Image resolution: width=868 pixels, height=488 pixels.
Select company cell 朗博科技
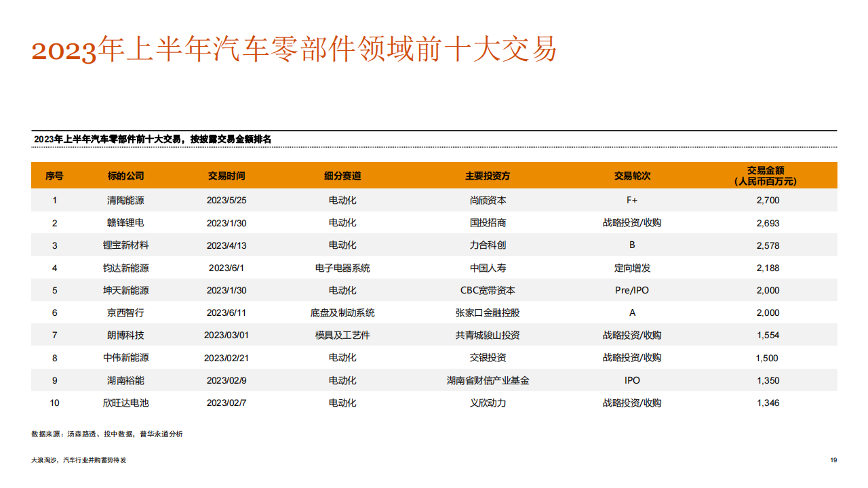click(x=126, y=335)
